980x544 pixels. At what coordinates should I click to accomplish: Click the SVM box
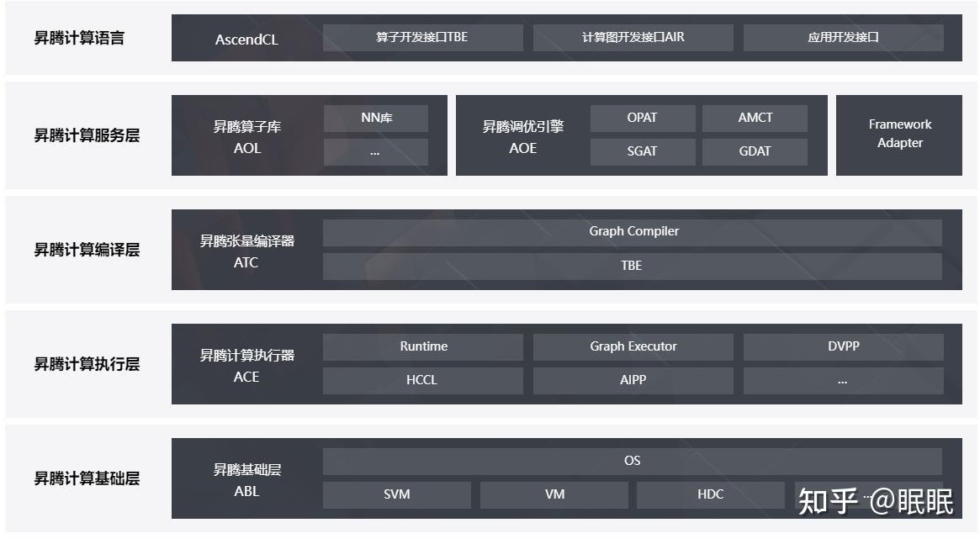click(x=396, y=494)
